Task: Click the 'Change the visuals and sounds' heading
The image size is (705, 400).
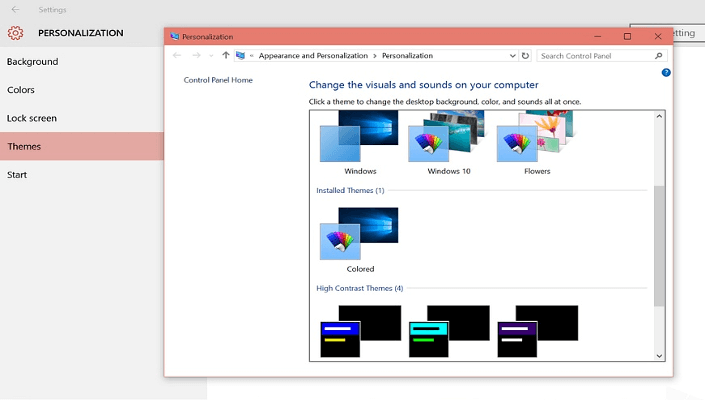Action: 424,85
